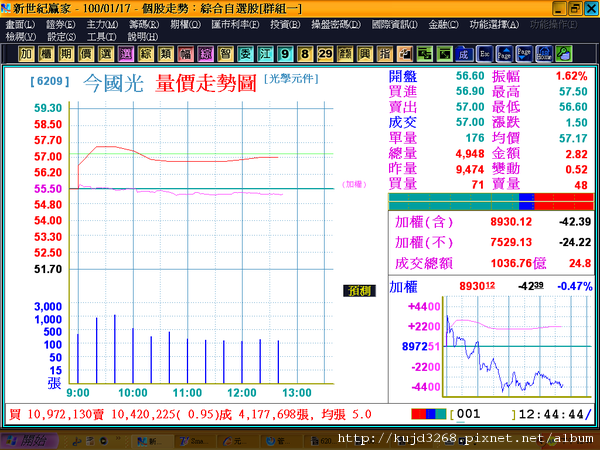Viewport: 600px width, 450px height.
Task: Click the stock code [6209] label
Action: 50,81
